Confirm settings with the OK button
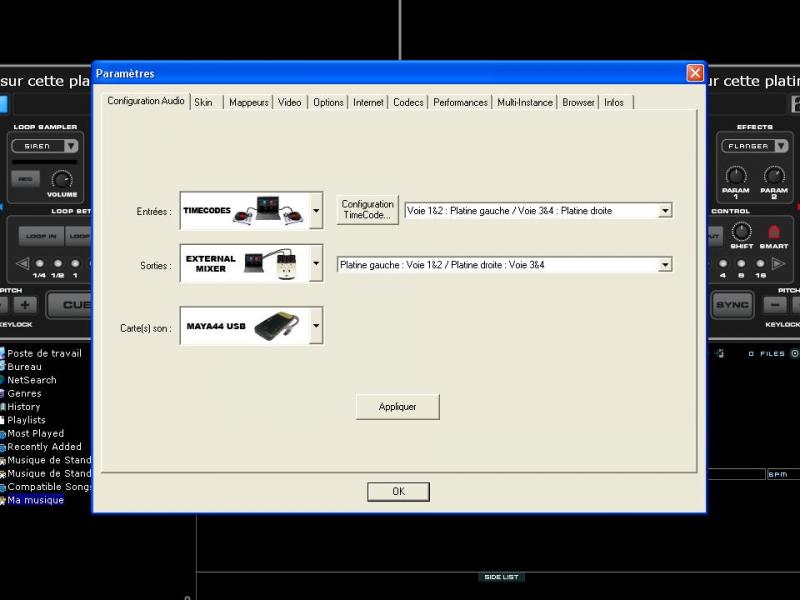This screenshot has height=600, width=800. click(398, 491)
